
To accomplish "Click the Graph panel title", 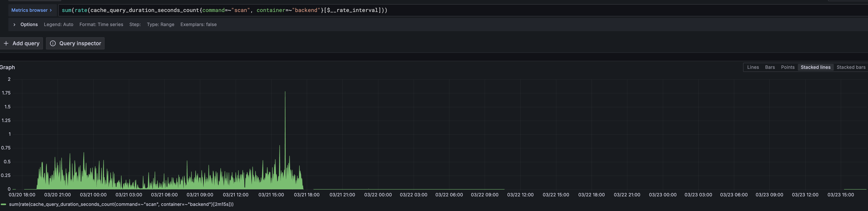I will 7,67.
